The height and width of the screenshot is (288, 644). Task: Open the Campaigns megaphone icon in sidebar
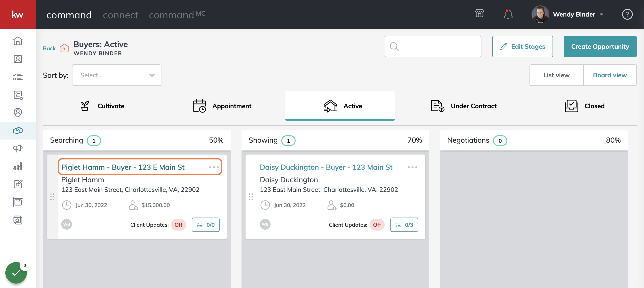click(18, 148)
